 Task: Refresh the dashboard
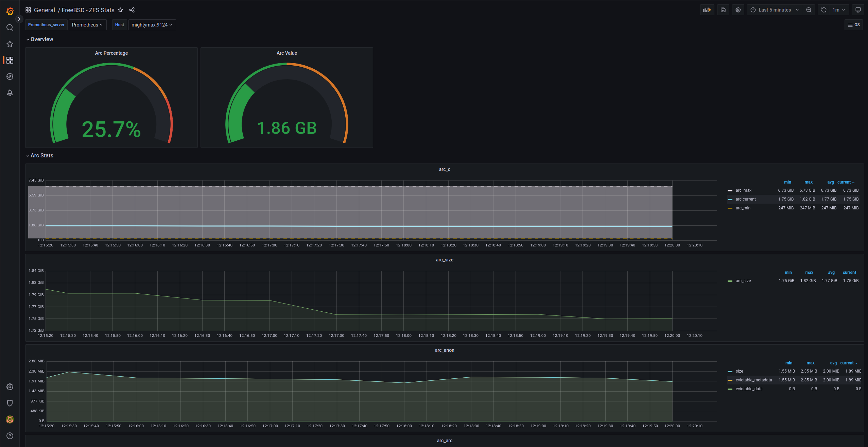(x=823, y=10)
